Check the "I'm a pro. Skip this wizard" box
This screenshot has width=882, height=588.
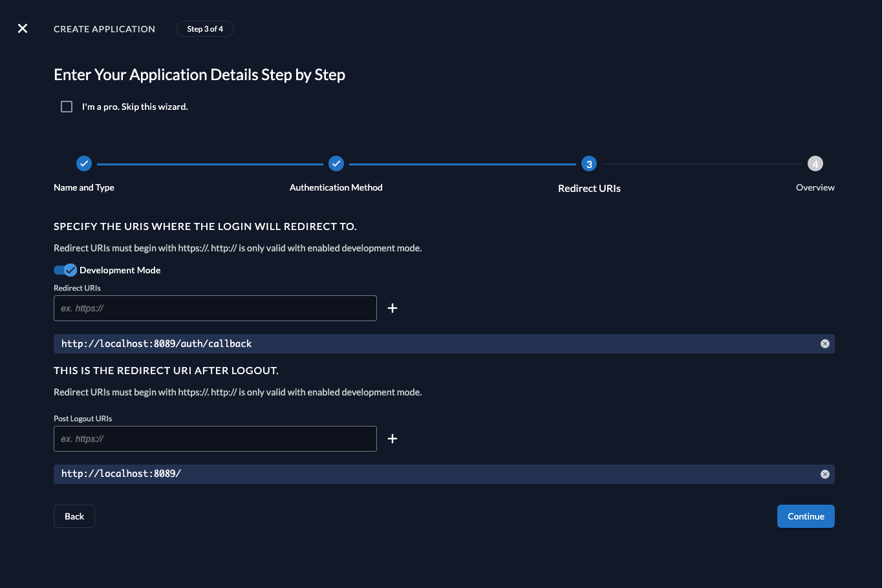tap(67, 106)
